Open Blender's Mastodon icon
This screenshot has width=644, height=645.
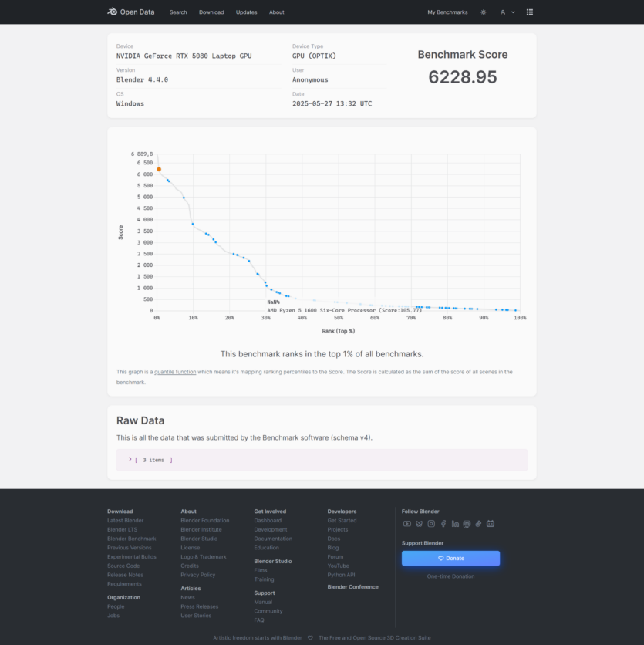click(x=467, y=524)
